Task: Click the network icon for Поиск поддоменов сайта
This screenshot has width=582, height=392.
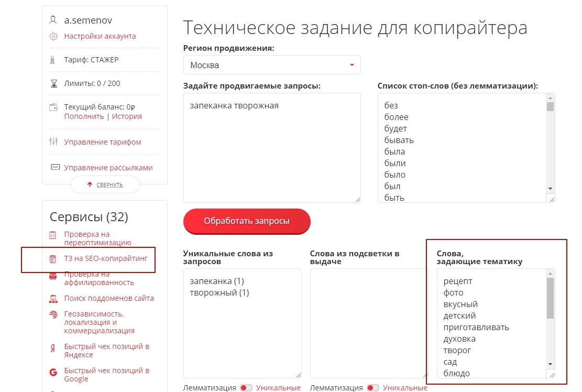Action: pyautogui.click(x=53, y=299)
